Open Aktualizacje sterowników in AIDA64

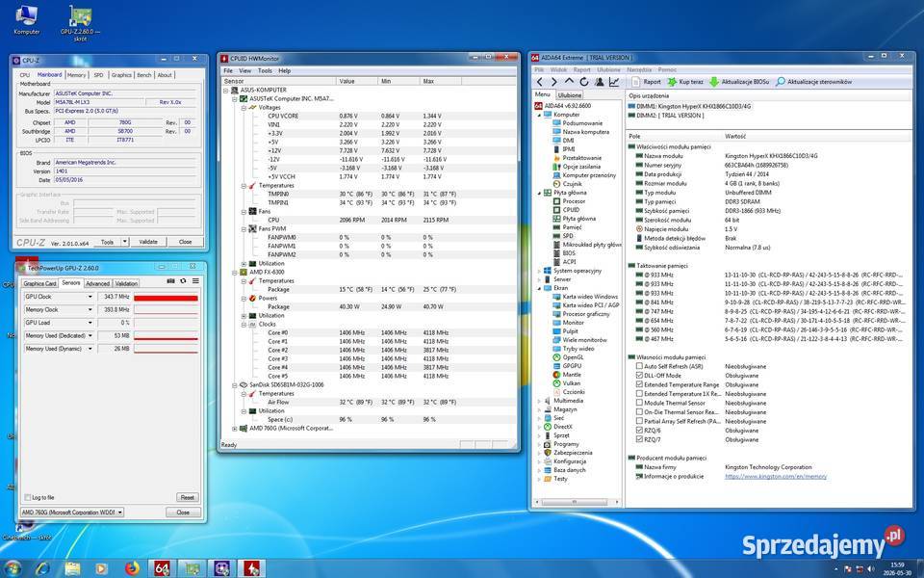point(814,82)
